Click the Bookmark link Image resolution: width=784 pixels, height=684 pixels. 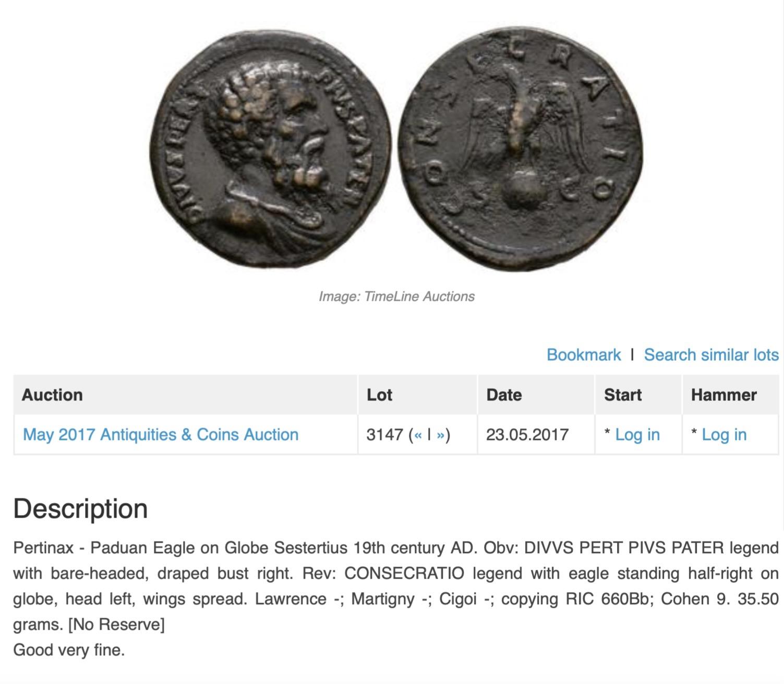tap(583, 355)
